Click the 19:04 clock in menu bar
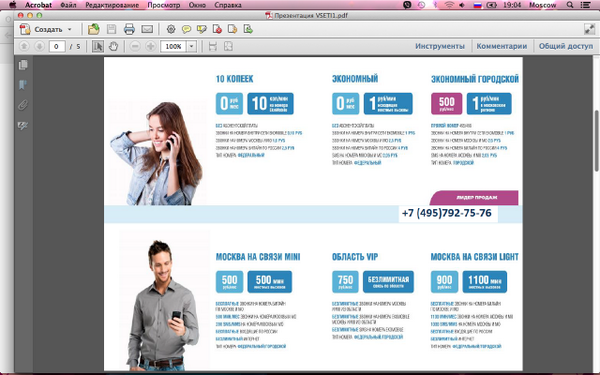The height and width of the screenshot is (375, 600). [512, 5]
